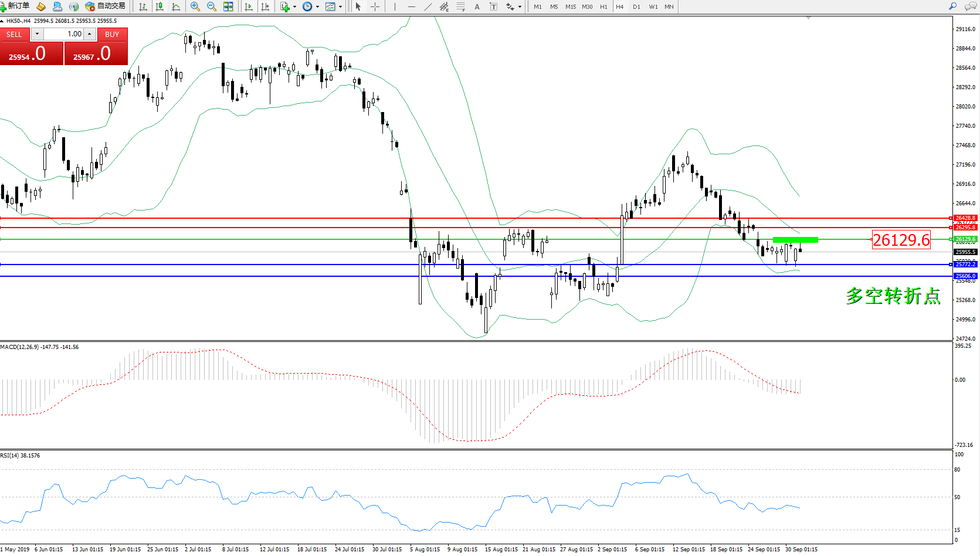
Task: Select the trendline drawing tool
Action: tap(428, 6)
